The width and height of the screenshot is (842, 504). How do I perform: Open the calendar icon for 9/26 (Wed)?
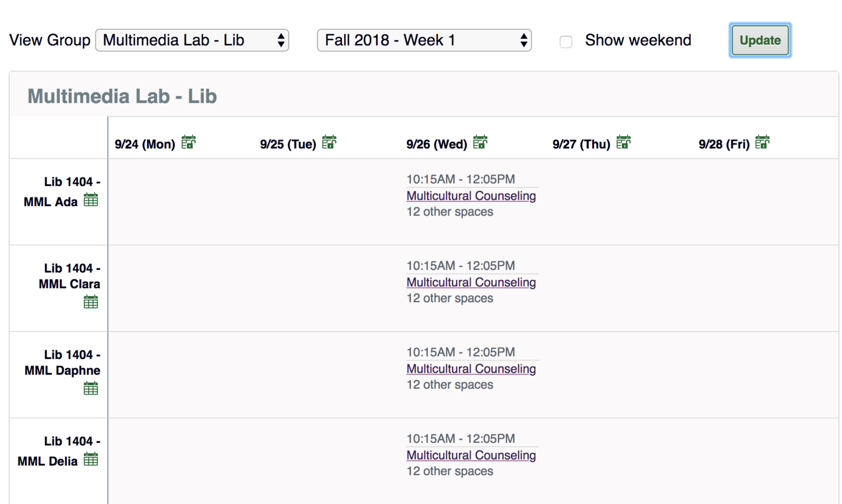pyautogui.click(x=479, y=141)
